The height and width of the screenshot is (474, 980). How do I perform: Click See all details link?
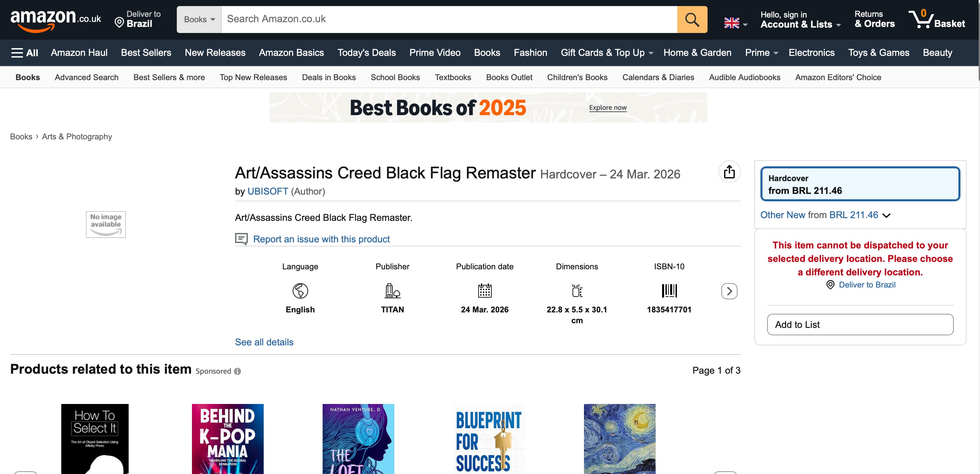264,342
